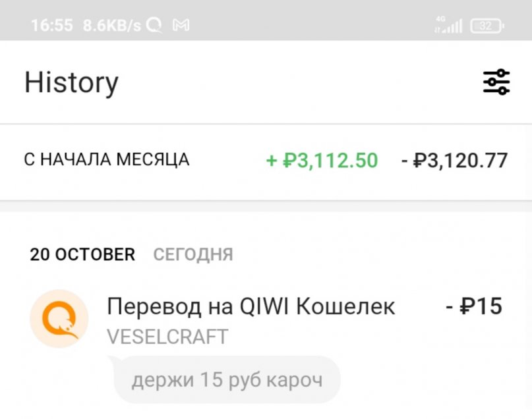Tap the Gmail notification icon in status bar
This screenshot has height=419, width=532.
pyautogui.click(x=181, y=26)
